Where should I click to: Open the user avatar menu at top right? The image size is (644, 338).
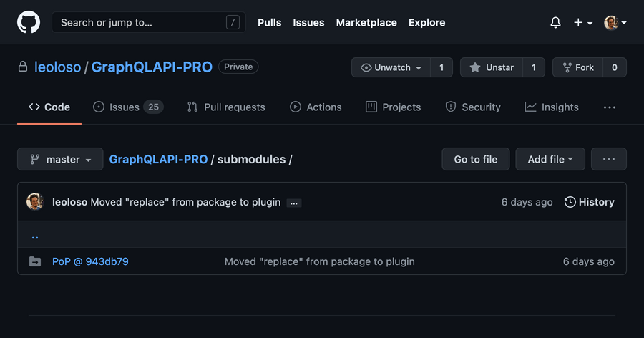point(615,23)
